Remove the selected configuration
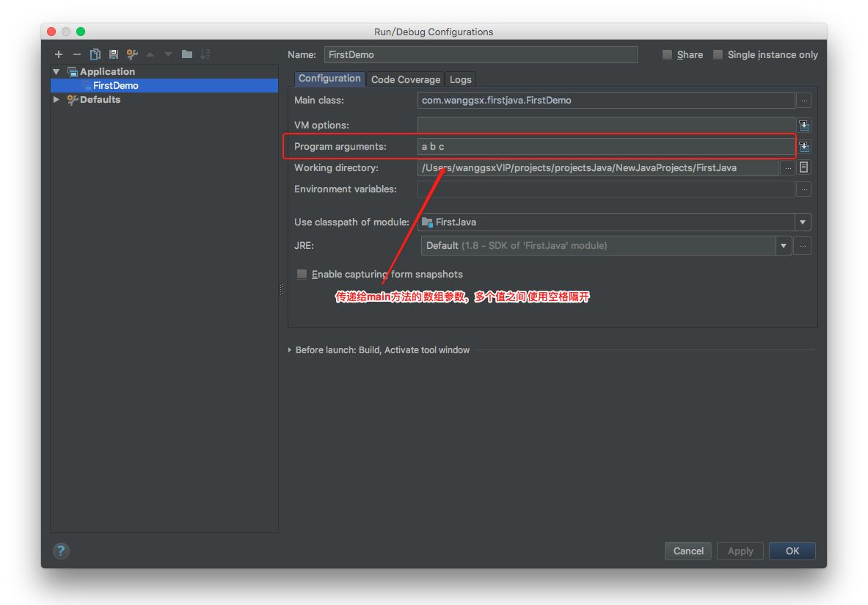The image size is (868, 605). pyautogui.click(x=77, y=54)
